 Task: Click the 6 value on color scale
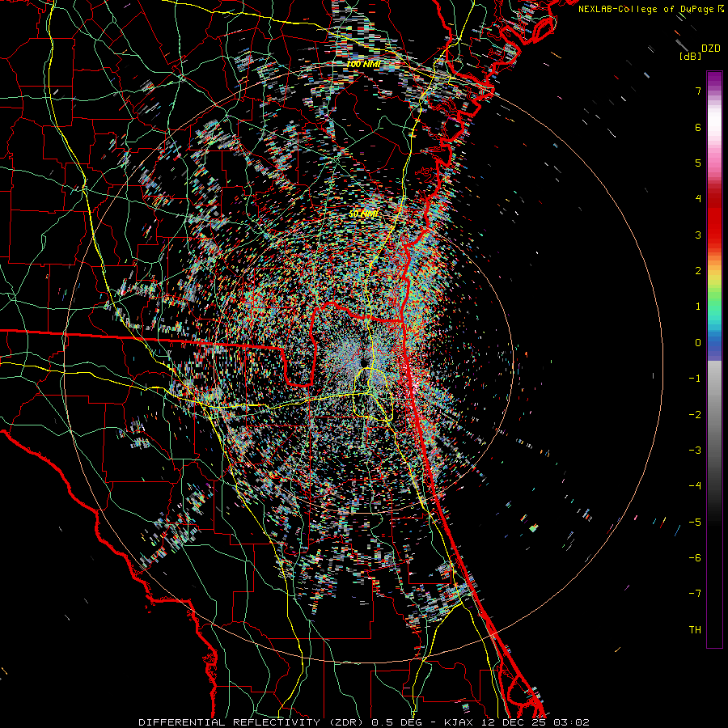click(698, 127)
